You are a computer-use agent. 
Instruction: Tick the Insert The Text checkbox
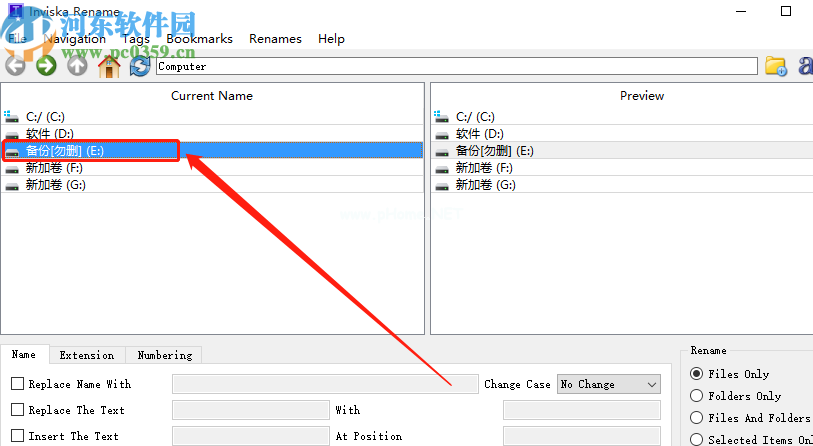[x=18, y=436]
